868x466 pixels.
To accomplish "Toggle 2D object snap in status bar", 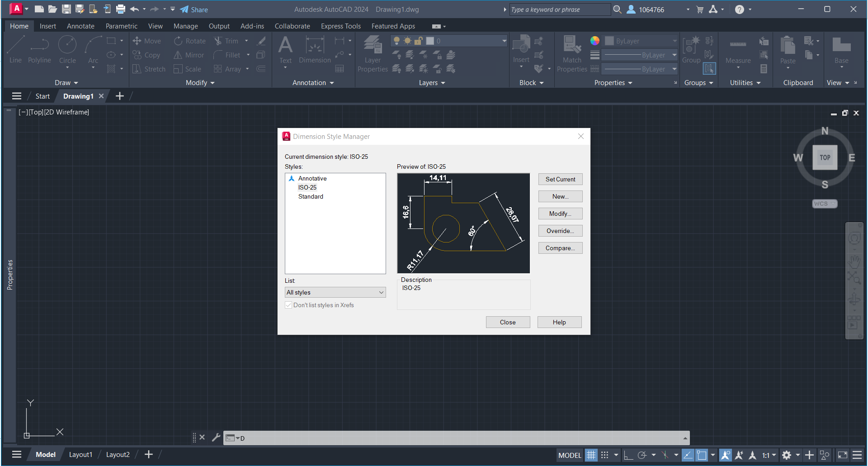I will tap(702, 455).
